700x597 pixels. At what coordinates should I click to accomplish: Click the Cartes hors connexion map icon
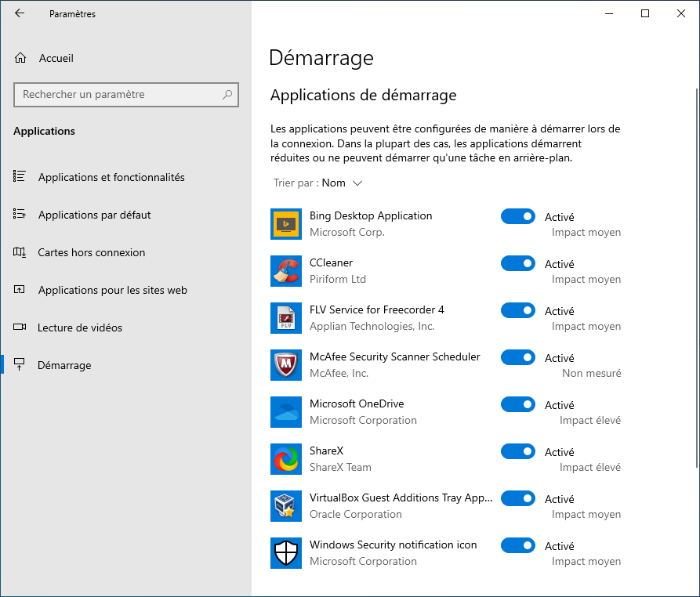pos(19,252)
